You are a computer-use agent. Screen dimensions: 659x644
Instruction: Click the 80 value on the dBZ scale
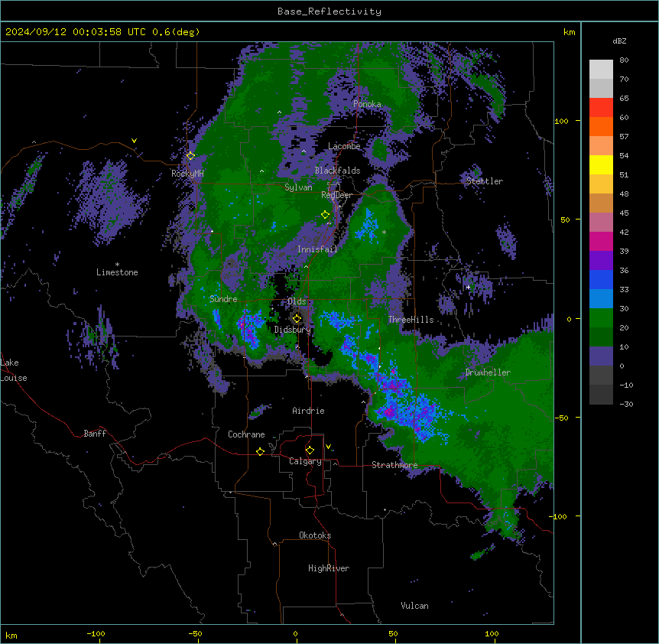tap(624, 60)
